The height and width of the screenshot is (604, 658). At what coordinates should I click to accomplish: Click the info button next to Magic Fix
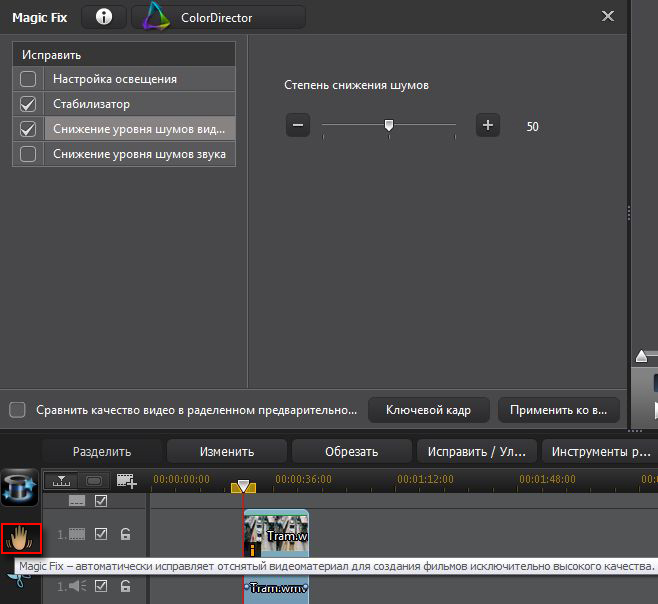click(103, 17)
